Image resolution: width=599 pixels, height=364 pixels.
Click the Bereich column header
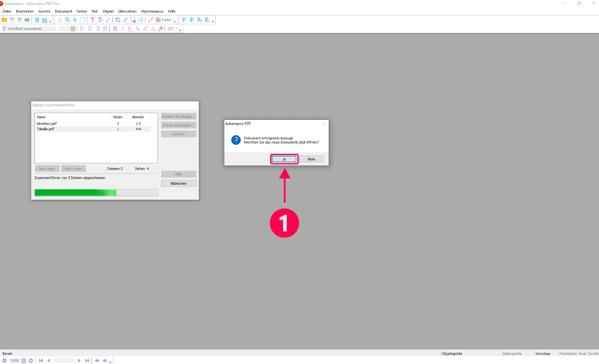coord(138,117)
